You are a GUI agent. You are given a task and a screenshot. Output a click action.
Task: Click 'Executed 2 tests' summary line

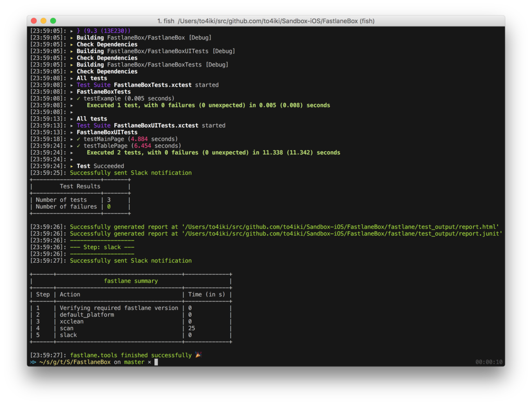(214, 153)
